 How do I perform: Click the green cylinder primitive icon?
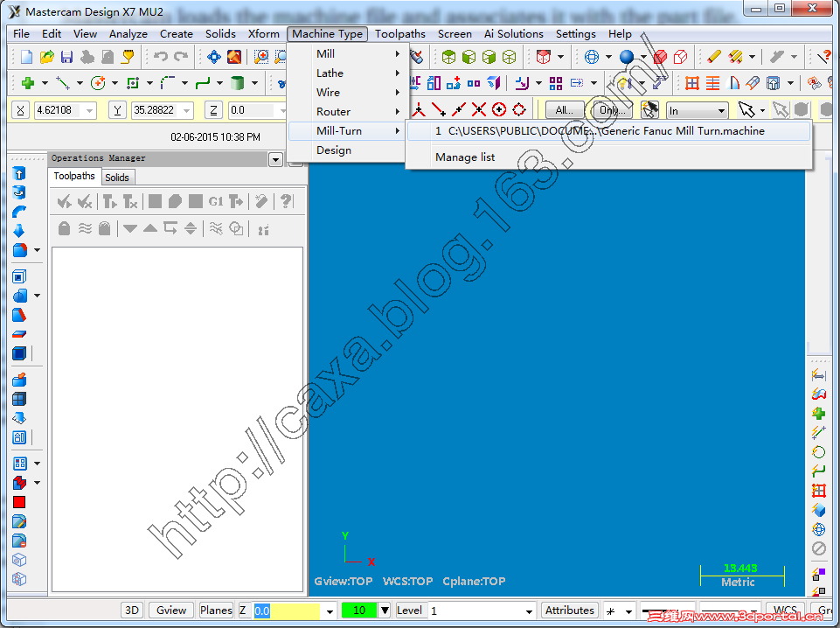pos(237,83)
